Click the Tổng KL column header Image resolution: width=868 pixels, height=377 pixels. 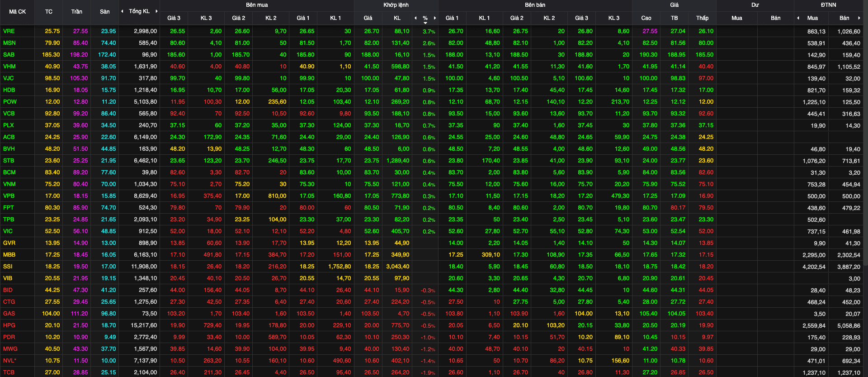139,11
